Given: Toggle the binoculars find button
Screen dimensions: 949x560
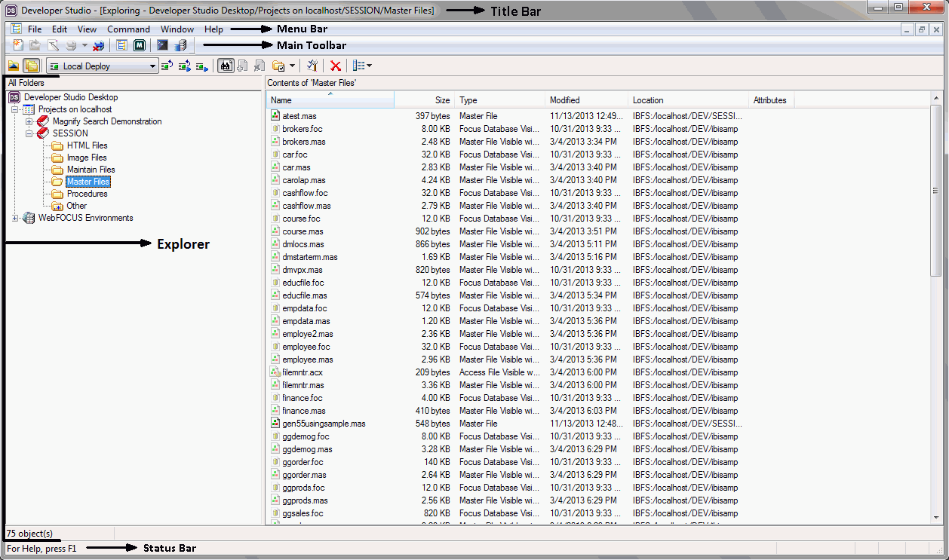Looking at the screenshot, I should tap(225, 66).
